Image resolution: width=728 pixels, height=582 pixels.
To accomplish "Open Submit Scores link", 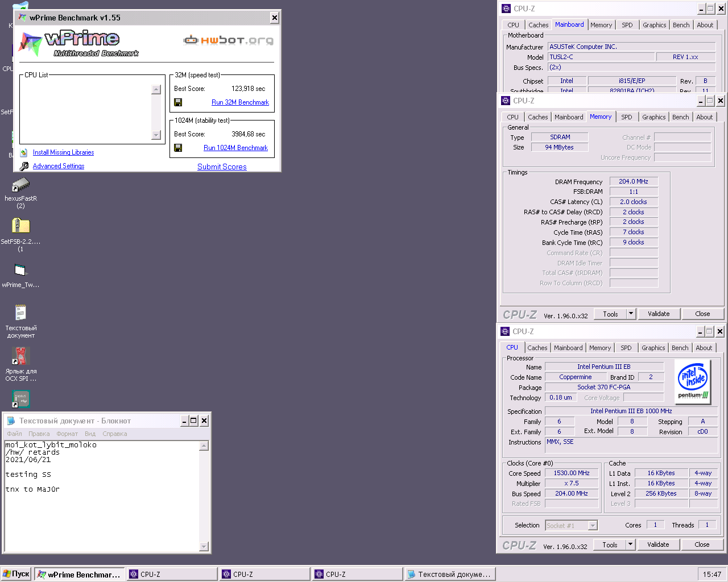I will tap(222, 167).
